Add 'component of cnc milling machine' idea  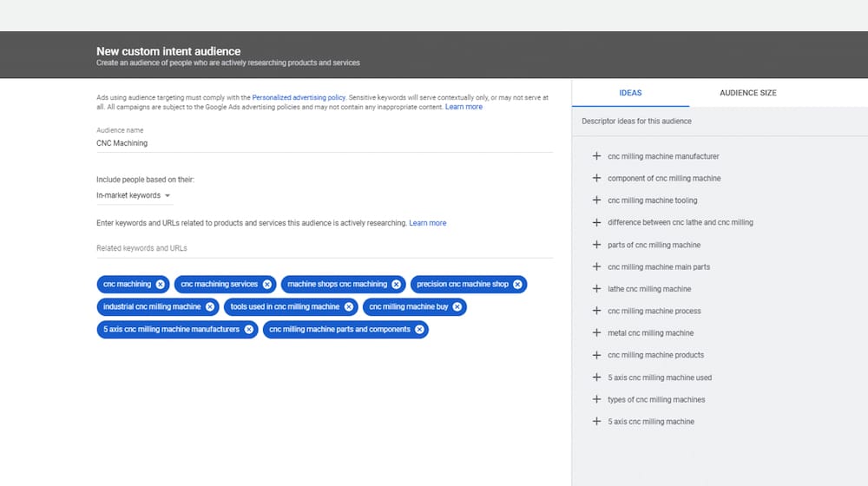tap(596, 178)
